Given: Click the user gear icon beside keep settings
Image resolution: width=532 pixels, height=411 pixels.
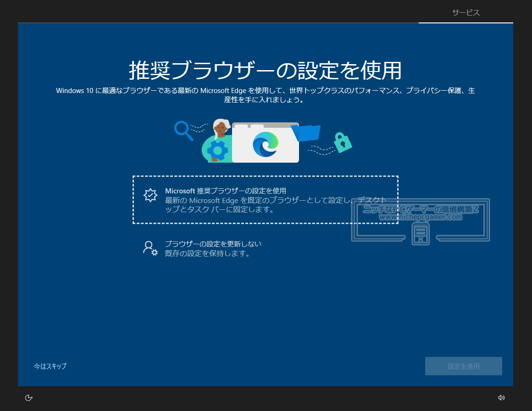Looking at the screenshot, I should click(x=150, y=248).
